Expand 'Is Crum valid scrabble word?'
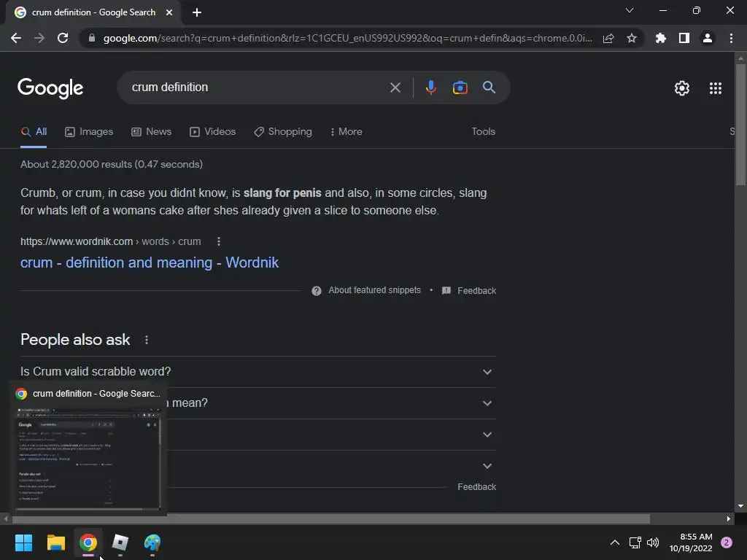The width and height of the screenshot is (747, 560). (258, 371)
